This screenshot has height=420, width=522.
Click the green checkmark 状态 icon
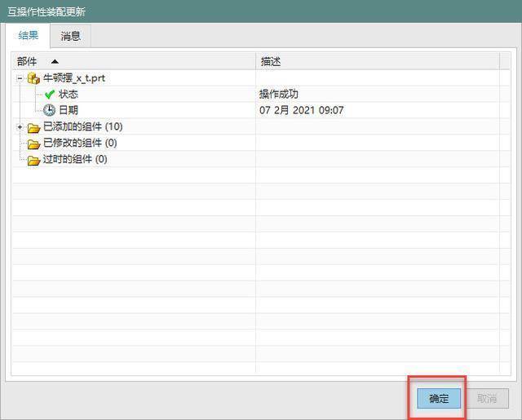pos(50,95)
